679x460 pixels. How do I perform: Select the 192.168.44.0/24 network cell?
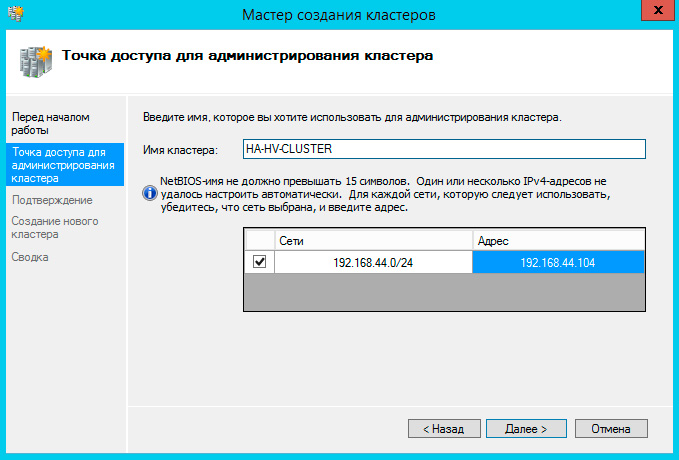pyautogui.click(x=373, y=262)
